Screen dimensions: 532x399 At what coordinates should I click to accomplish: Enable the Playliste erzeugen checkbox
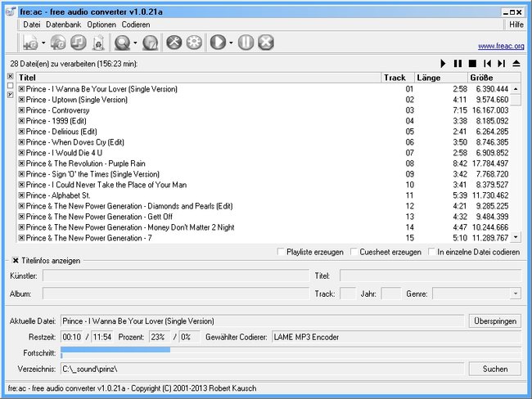281,252
